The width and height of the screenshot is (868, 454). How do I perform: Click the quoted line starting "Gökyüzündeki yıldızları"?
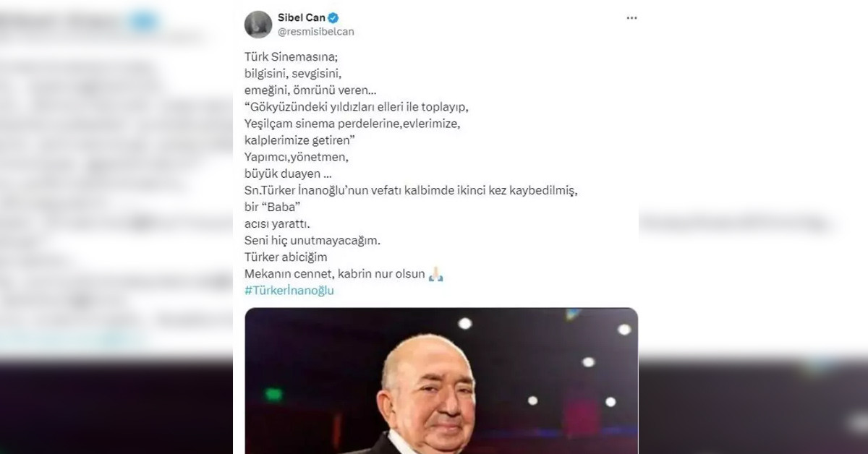click(357, 106)
